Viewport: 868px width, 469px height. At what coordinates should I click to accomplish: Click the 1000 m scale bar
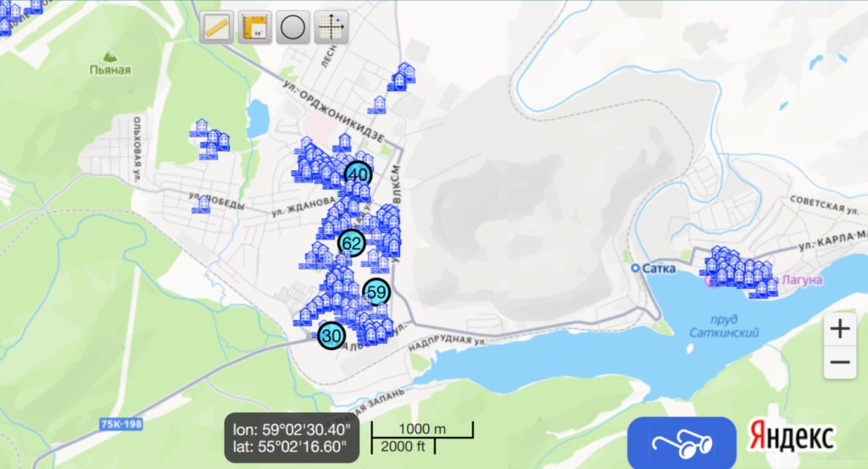pos(422,430)
